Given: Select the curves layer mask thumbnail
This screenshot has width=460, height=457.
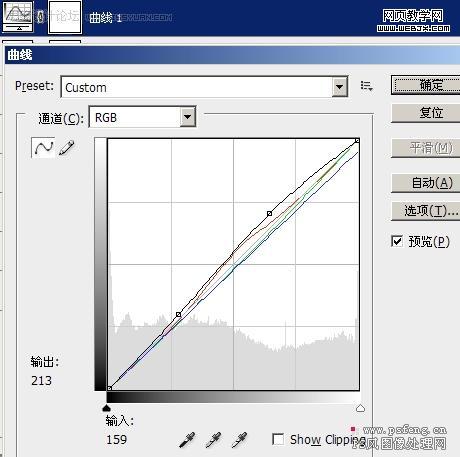Looking at the screenshot, I should (65, 17).
